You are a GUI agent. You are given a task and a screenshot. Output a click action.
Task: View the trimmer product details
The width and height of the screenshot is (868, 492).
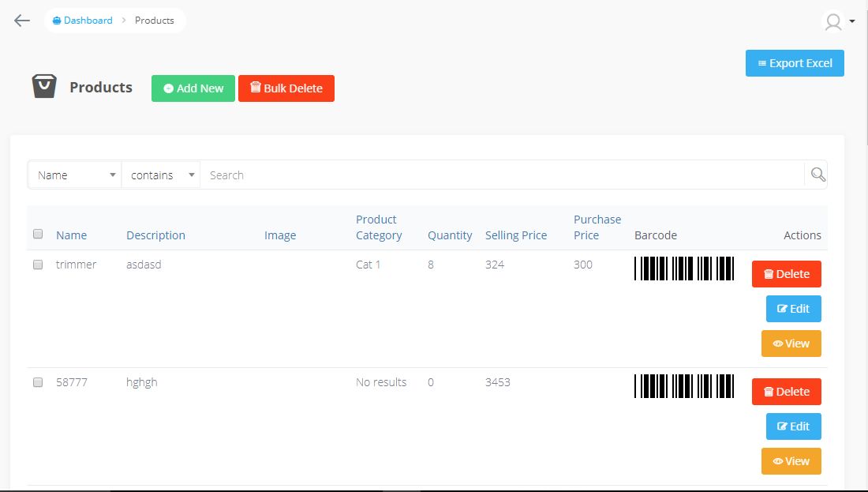791,344
